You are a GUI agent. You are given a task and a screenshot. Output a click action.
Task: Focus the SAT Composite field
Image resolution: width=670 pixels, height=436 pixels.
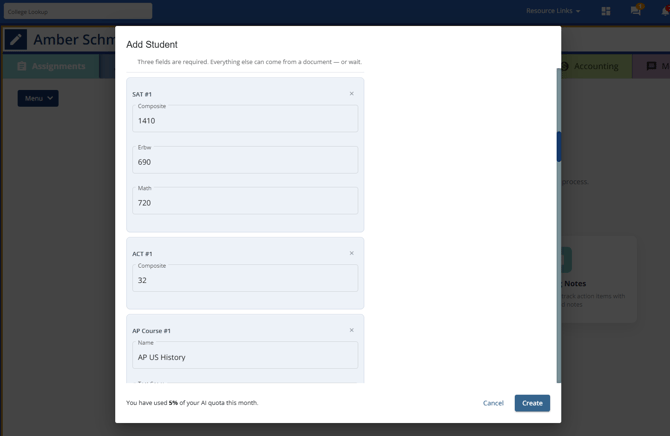(245, 119)
